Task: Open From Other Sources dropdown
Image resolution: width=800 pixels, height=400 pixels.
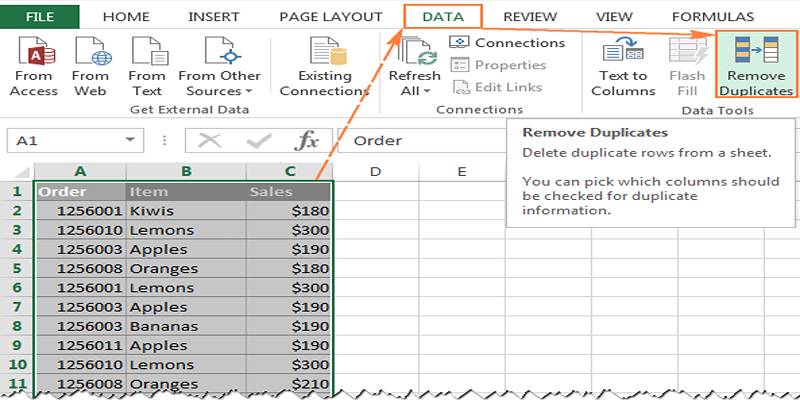Action: [x=219, y=66]
